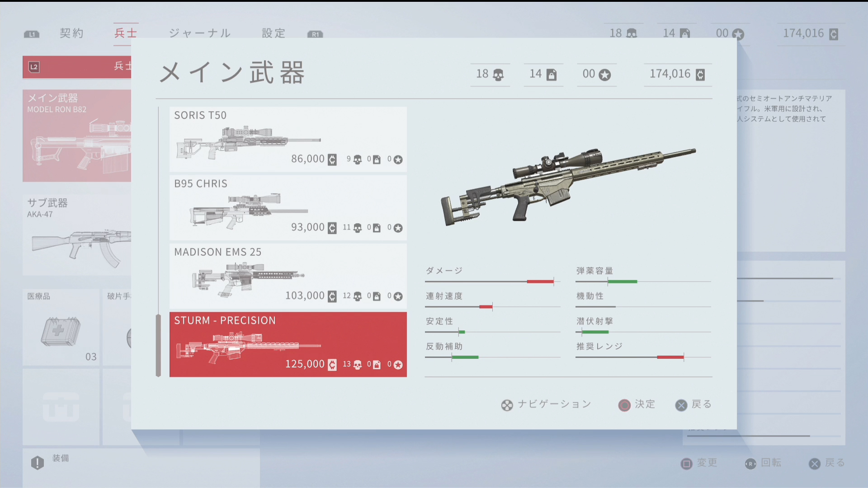Select the 医療品 medkit slot
The height and width of the screenshot is (488, 868).
click(x=61, y=327)
